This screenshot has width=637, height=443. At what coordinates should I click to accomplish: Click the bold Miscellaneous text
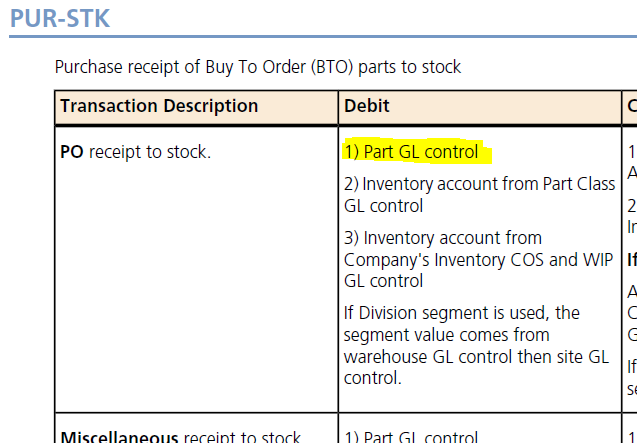[119, 436]
